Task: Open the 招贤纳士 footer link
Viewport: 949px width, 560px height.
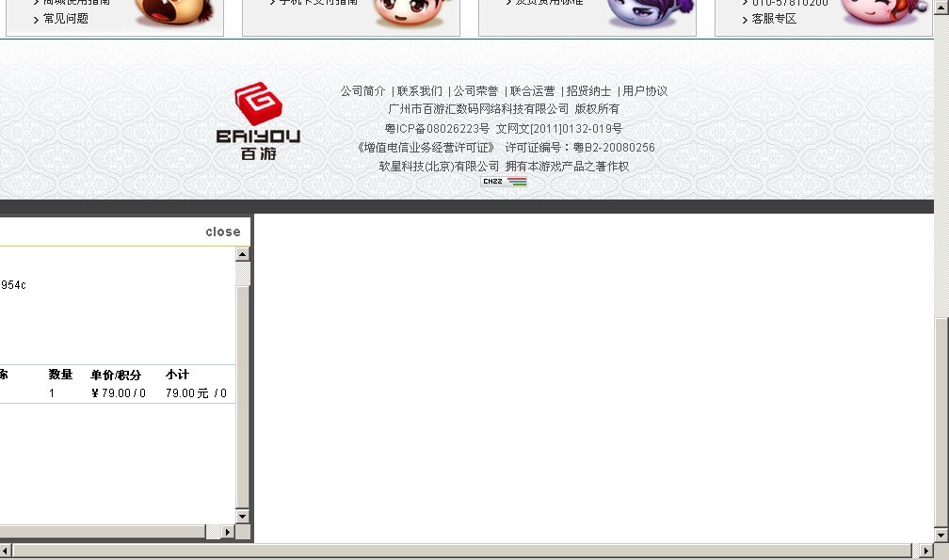Action: [x=588, y=91]
